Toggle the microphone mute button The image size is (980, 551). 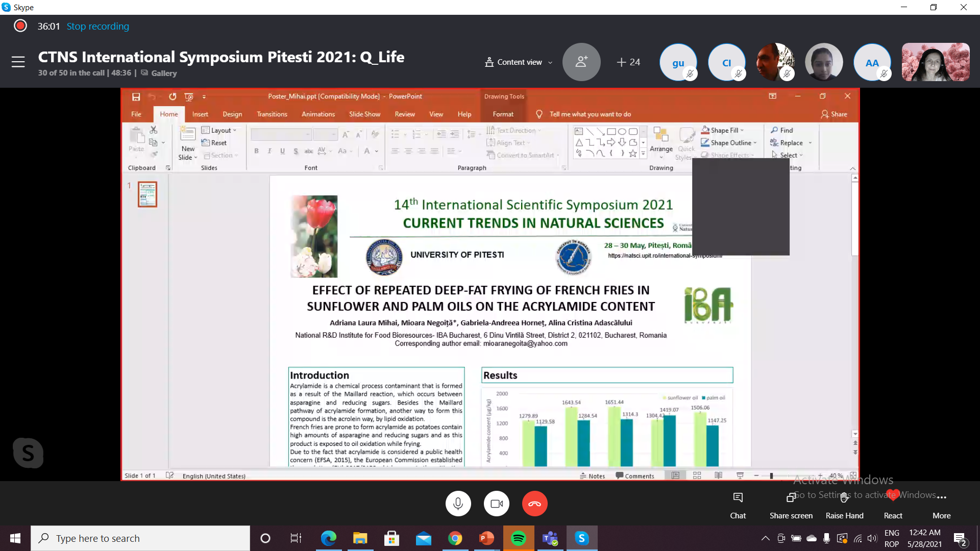point(458,504)
